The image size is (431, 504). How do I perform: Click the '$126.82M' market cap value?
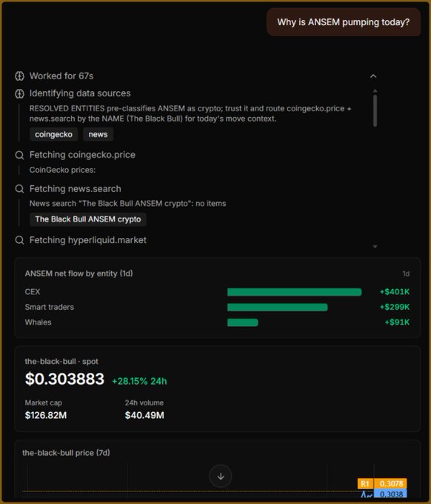(x=46, y=415)
